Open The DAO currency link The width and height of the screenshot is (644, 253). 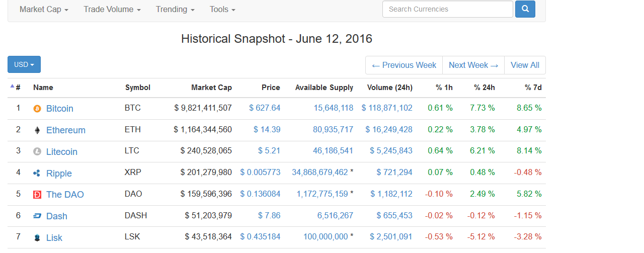(x=65, y=195)
